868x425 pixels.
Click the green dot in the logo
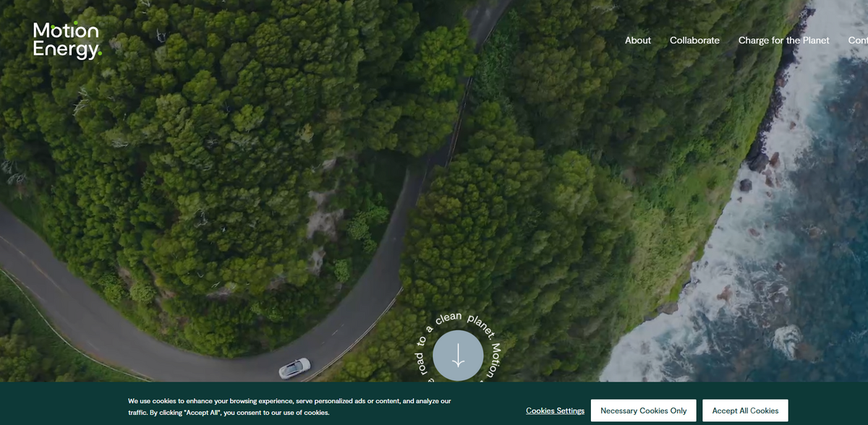pyautogui.click(x=101, y=53)
